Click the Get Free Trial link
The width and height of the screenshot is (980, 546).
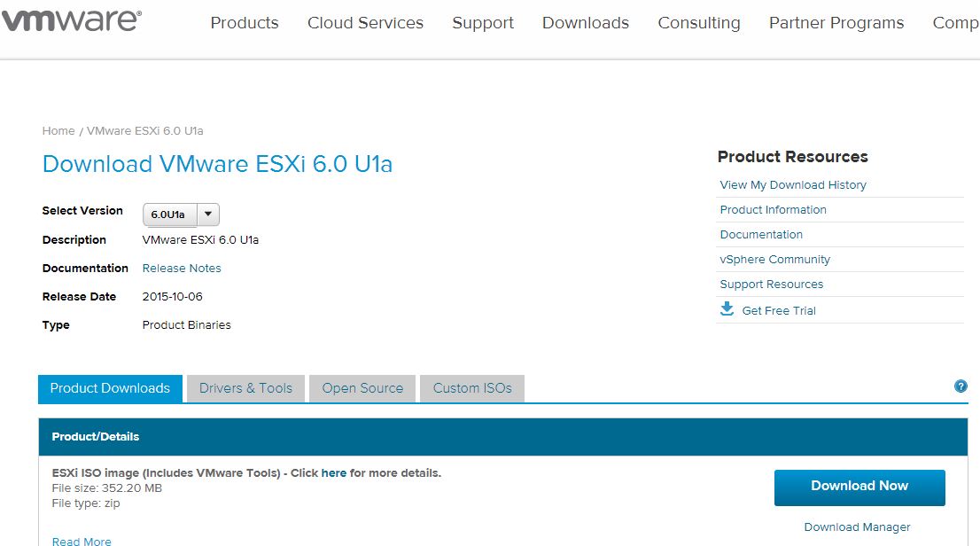[779, 311]
